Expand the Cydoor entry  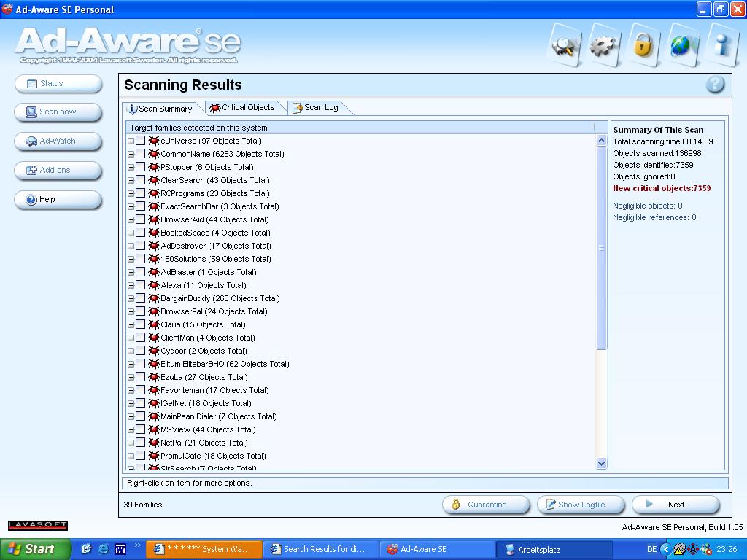[131, 351]
